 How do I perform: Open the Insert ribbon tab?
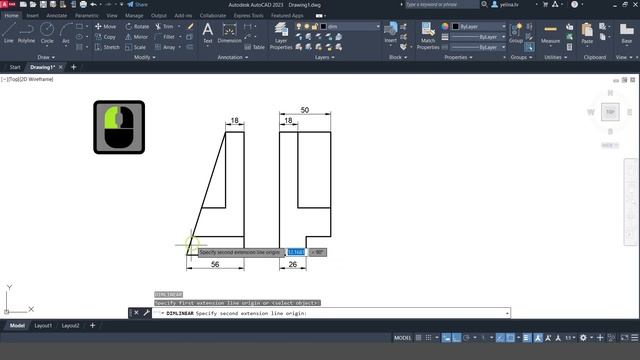32,16
